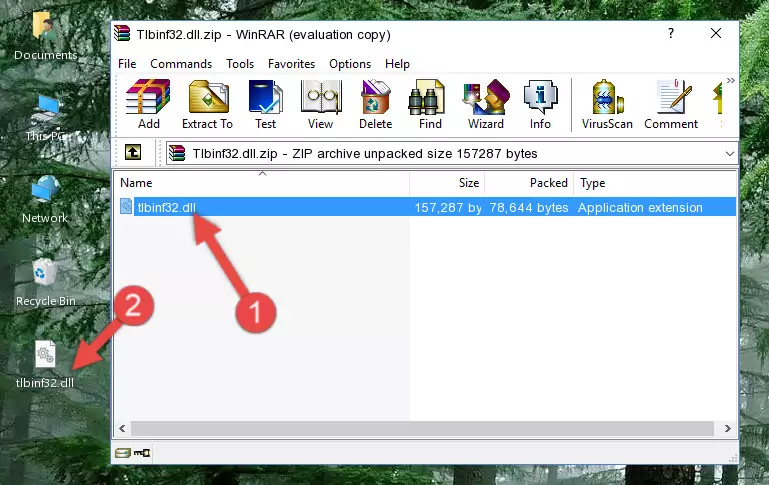Open the File menu
769x485 pixels.
click(x=127, y=64)
